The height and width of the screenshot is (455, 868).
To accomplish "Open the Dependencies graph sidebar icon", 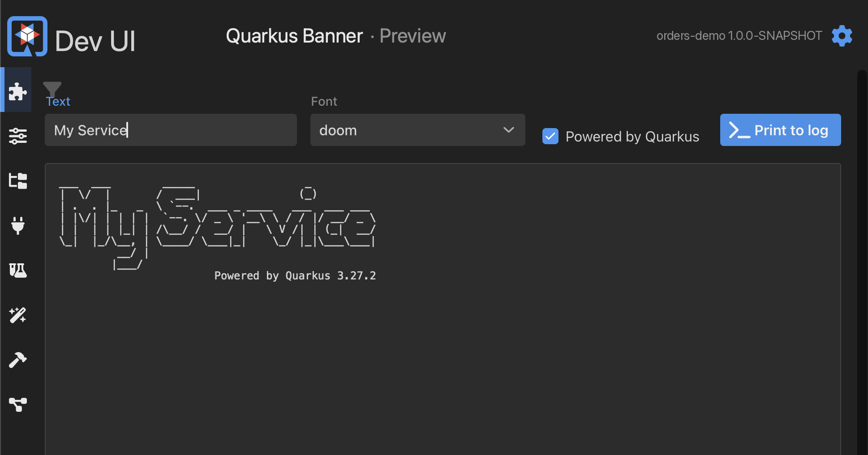I will point(18,405).
